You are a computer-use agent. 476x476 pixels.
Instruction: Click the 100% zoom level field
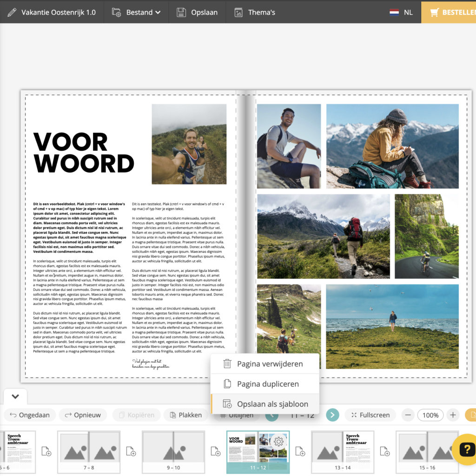430,415
